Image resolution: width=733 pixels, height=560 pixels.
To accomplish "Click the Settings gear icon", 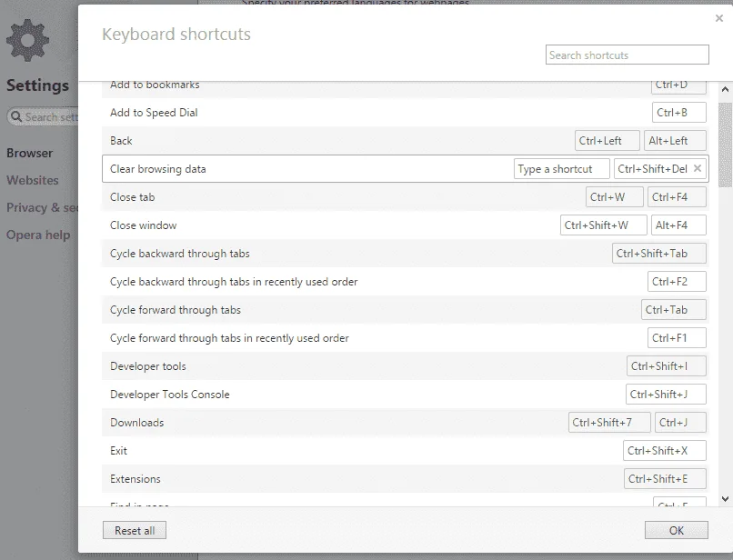I will pos(27,40).
